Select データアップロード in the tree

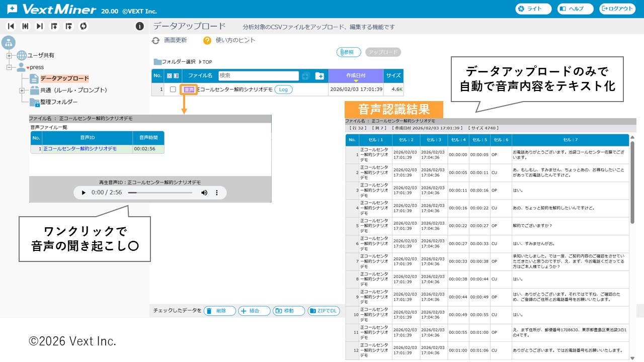64,78
